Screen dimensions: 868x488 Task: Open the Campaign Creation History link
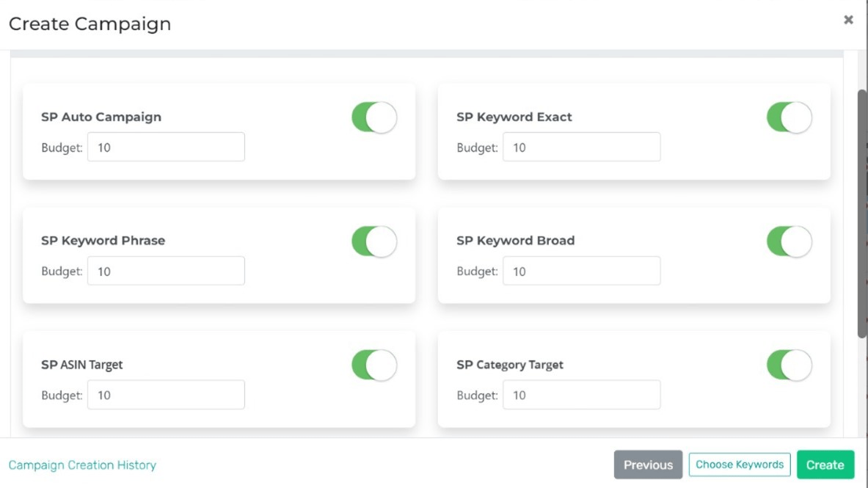[82, 465]
